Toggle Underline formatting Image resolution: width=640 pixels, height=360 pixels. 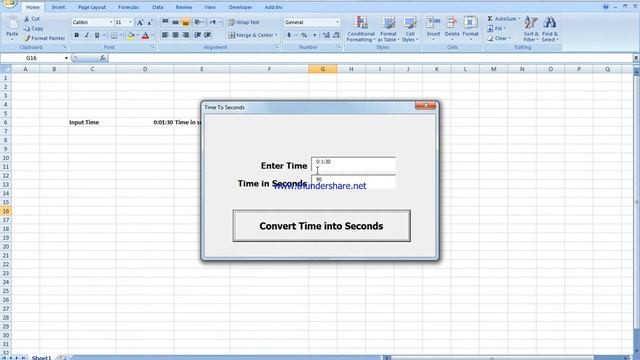click(x=97, y=36)
